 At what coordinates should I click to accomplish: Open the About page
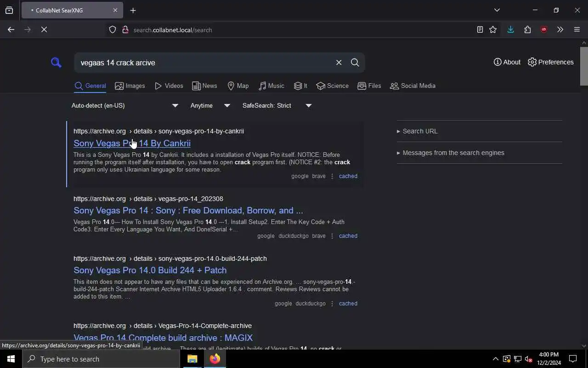click(507, 62)
